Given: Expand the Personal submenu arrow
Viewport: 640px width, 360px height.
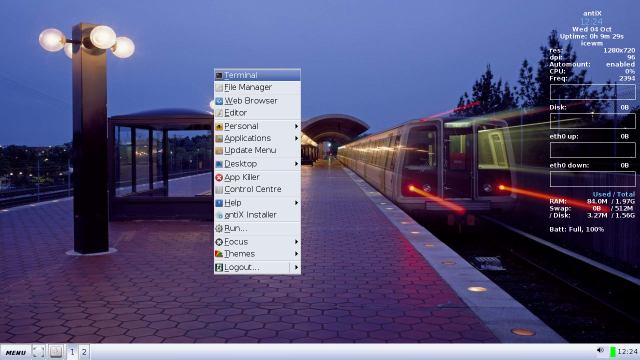Looking at the screenshot, I should 296,127.
